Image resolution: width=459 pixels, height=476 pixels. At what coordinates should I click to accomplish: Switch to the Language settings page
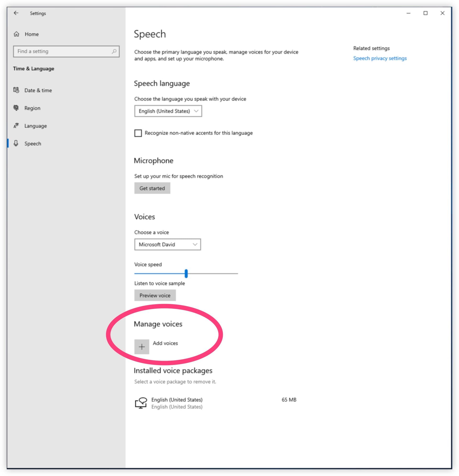[35, 126]
